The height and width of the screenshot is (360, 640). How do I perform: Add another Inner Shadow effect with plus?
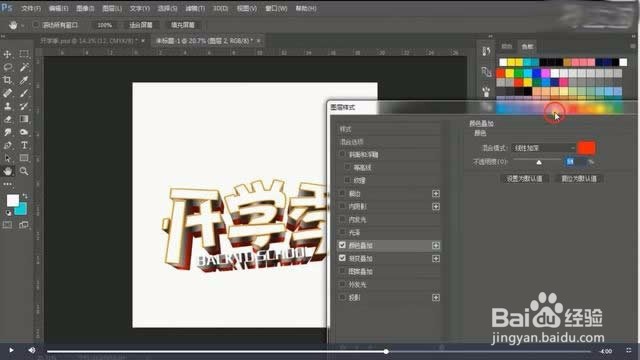[436, 207]
